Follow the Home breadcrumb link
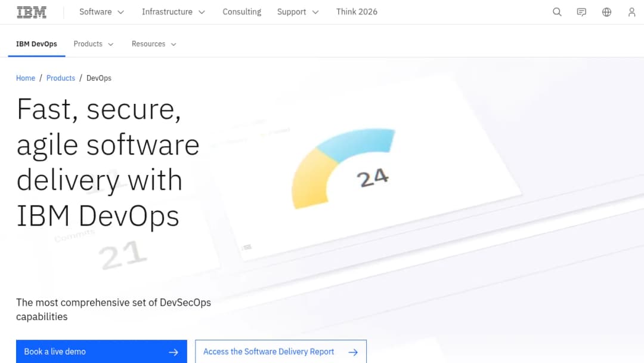644x363 pixels. point(26,78)
